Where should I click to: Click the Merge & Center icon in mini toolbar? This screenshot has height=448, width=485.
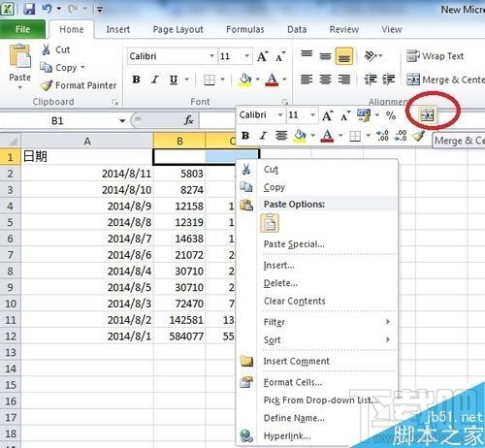tap(427, 114)
